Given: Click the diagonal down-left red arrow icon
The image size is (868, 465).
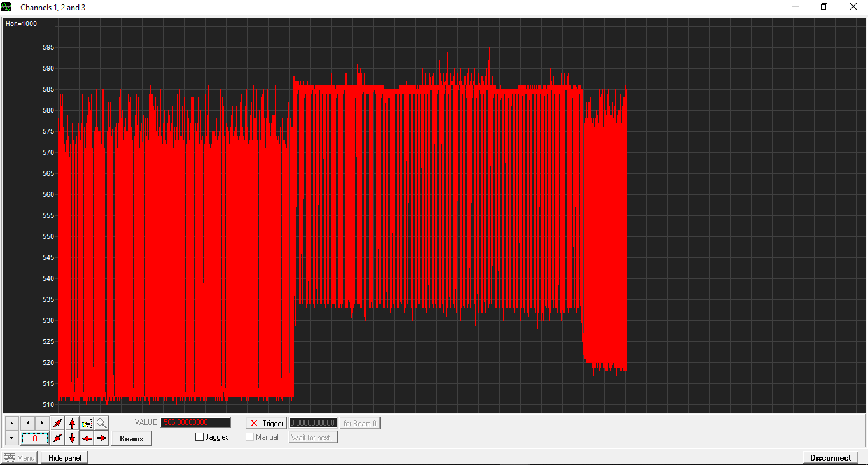Looking at the screenshot, I should pyautogui.click(x=58, y=438).
